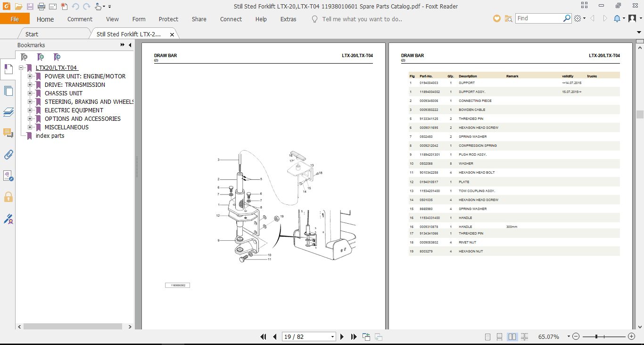Click the Redo arrow
The width and height of the screenshot is (644, 345).
[x=86, y=7]
